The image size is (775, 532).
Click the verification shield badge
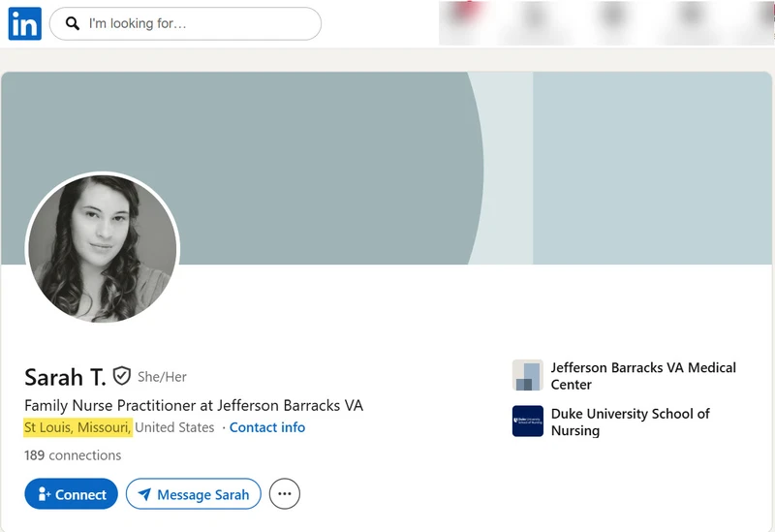[x=122, y=376]
